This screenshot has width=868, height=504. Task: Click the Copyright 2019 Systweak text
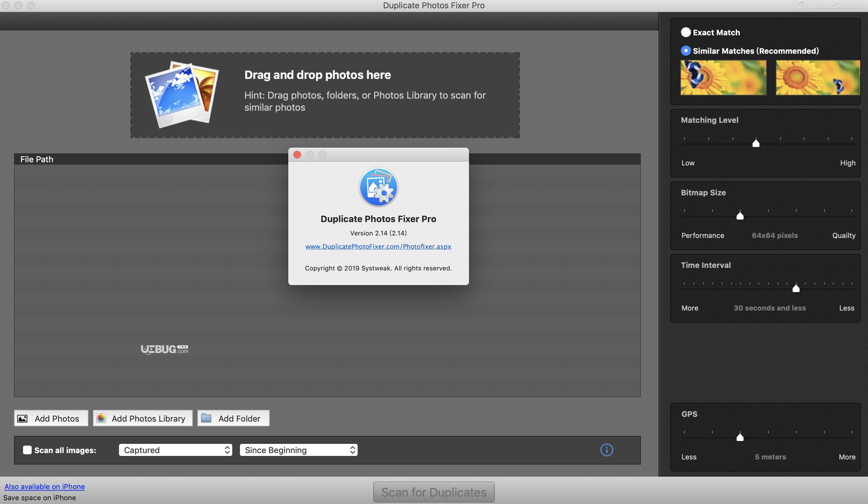(x=378, y=268)
